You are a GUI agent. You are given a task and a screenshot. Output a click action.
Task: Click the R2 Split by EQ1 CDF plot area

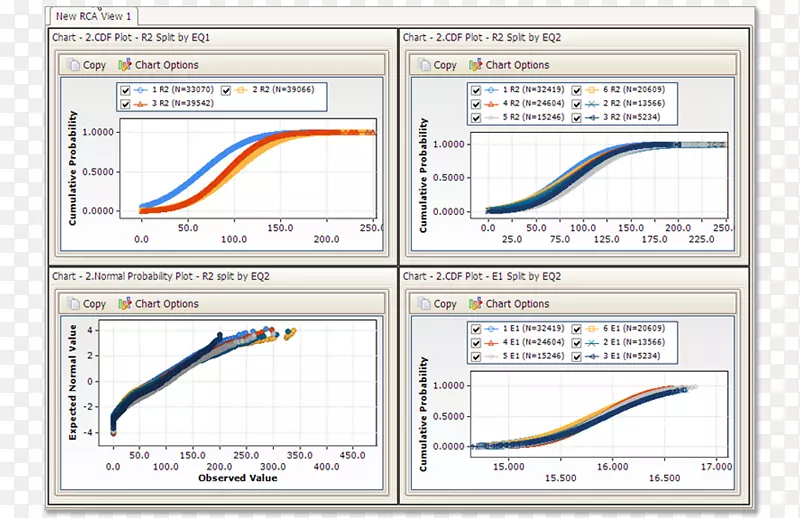point(248,168)
